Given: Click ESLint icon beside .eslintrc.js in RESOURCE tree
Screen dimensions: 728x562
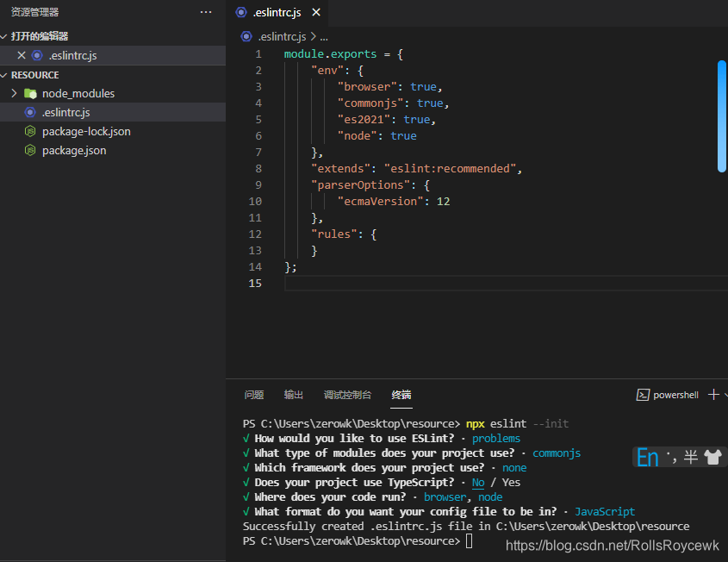Looking at the screenshot, I should point(30,112).
